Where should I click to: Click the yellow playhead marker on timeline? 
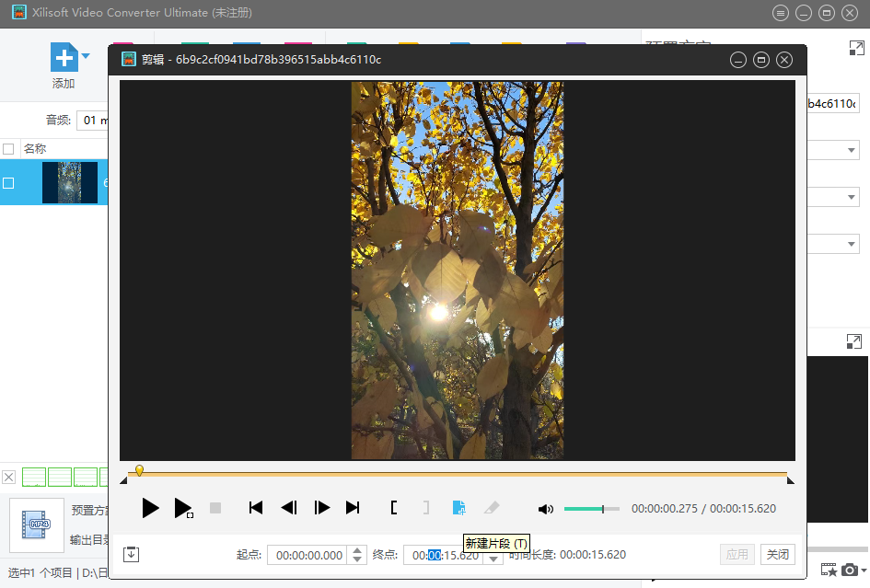tap(139, 470)
